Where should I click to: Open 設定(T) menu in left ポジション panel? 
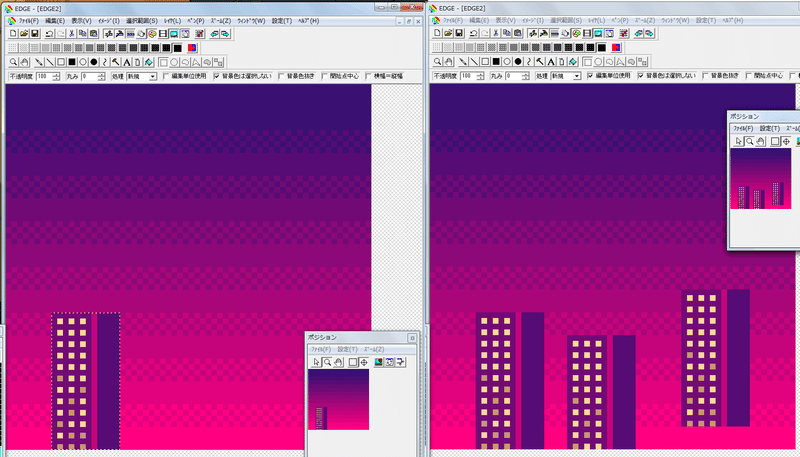pyautogui.click(x=347, y=349)
